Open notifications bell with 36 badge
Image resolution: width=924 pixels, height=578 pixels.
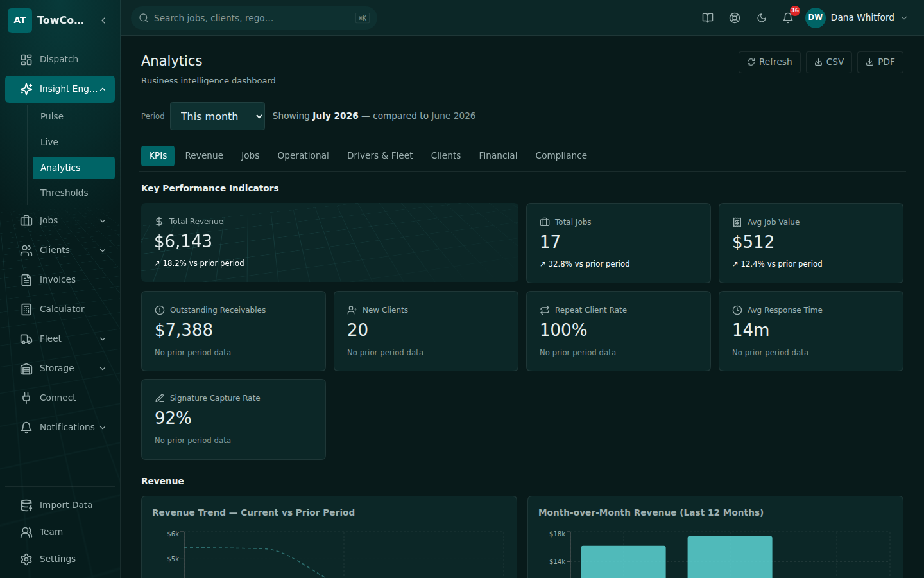(x=788, y=18)
